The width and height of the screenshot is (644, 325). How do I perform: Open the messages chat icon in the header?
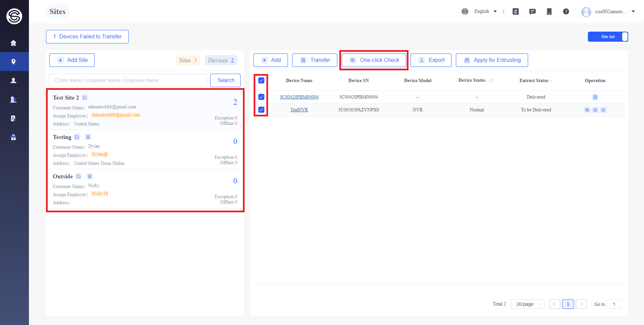[x=532, y=11]
